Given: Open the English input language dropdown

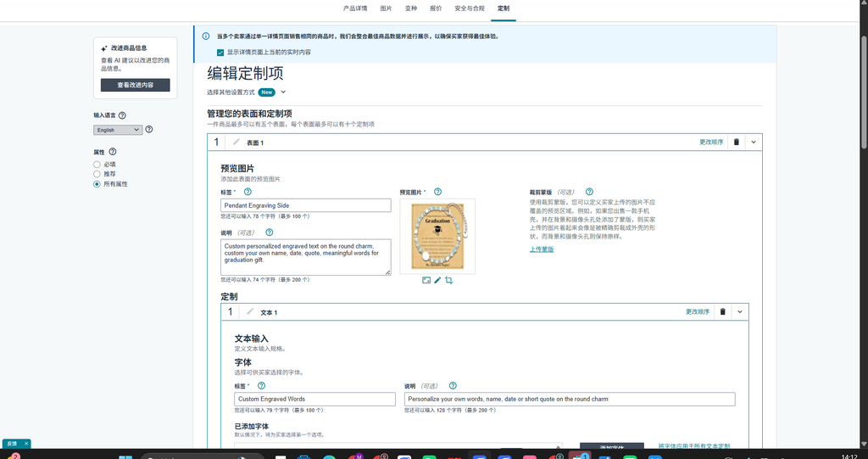Looking at the screenshot, I should point(118,130).
